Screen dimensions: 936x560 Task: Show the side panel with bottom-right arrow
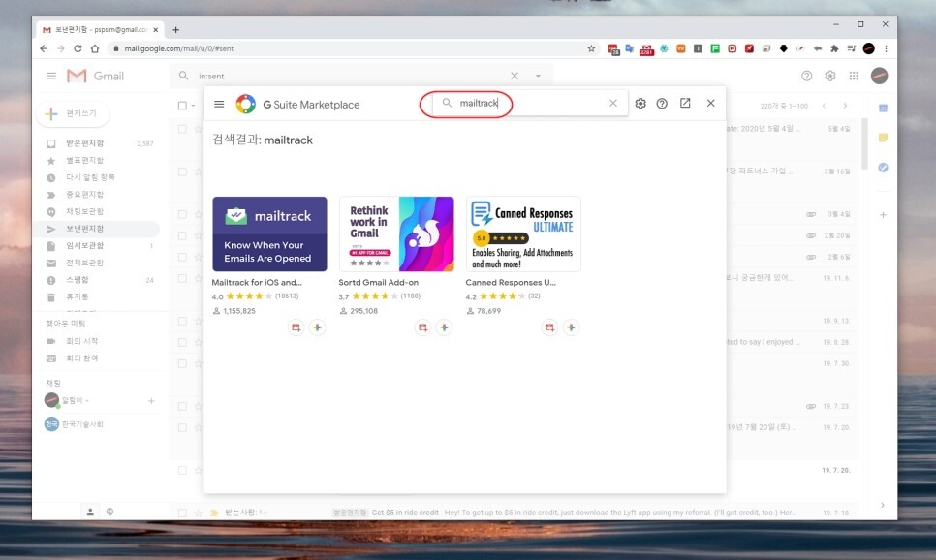883,505
